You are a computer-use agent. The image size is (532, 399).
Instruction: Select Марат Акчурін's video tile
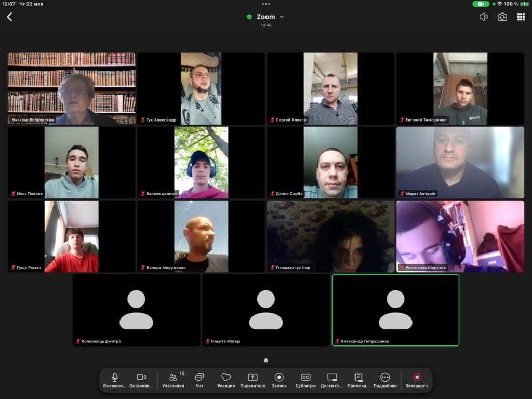coord(460,163)
